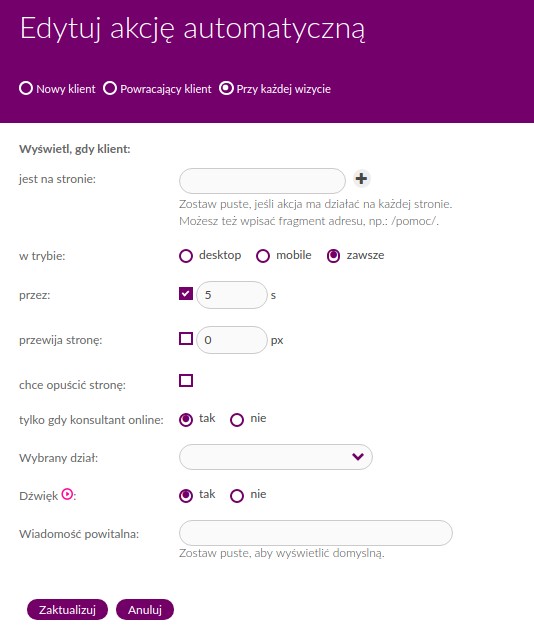Screen dimensions: 534x630
Task: Open the Wybrany dział dropdown
Action: tap(276, 457)
